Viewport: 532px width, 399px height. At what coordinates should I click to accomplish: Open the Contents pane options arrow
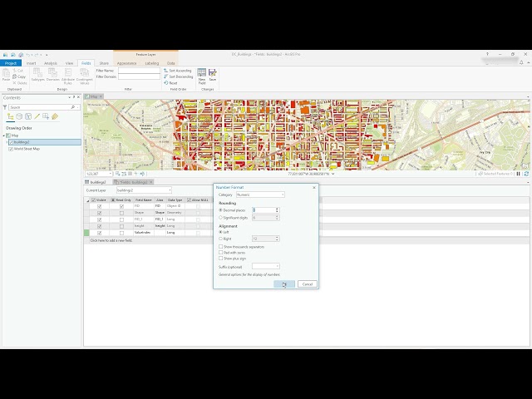point(69,97)
